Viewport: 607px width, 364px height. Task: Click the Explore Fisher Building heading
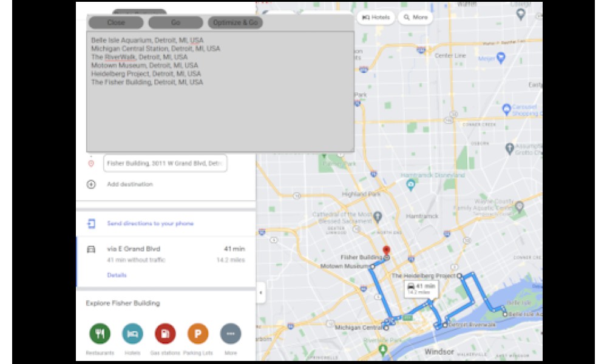pyautogui.click(x=123, y=303)
